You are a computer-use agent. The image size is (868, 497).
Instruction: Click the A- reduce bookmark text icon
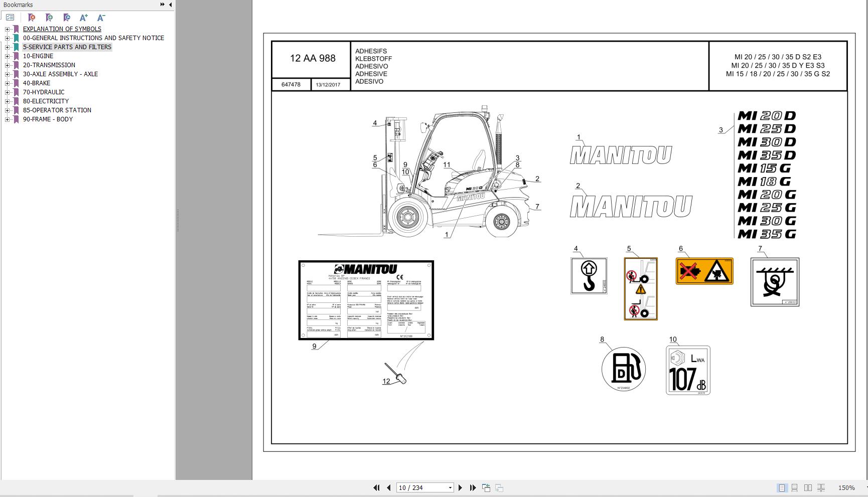click(x=101, y=17)
